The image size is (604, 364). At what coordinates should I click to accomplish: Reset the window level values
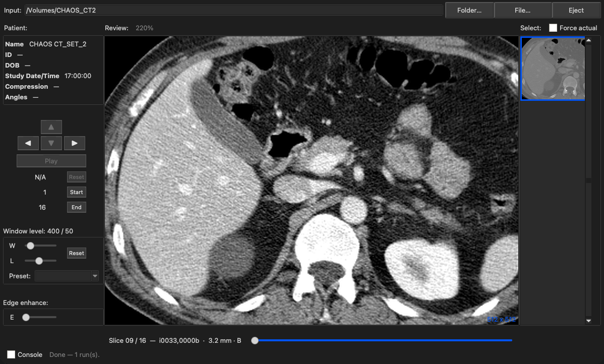[x=76, y=253]
